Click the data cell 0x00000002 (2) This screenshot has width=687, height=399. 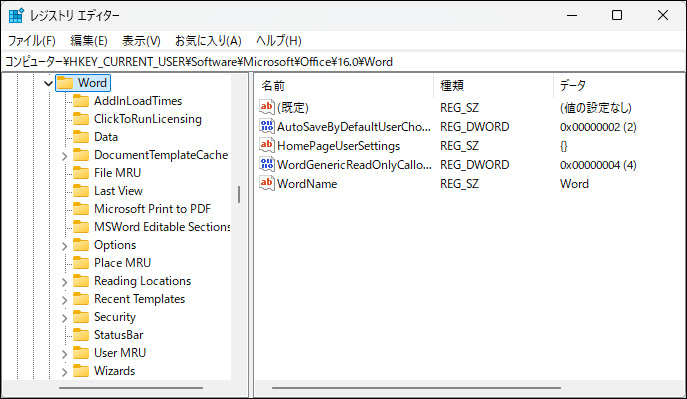(x=598, y=127)
